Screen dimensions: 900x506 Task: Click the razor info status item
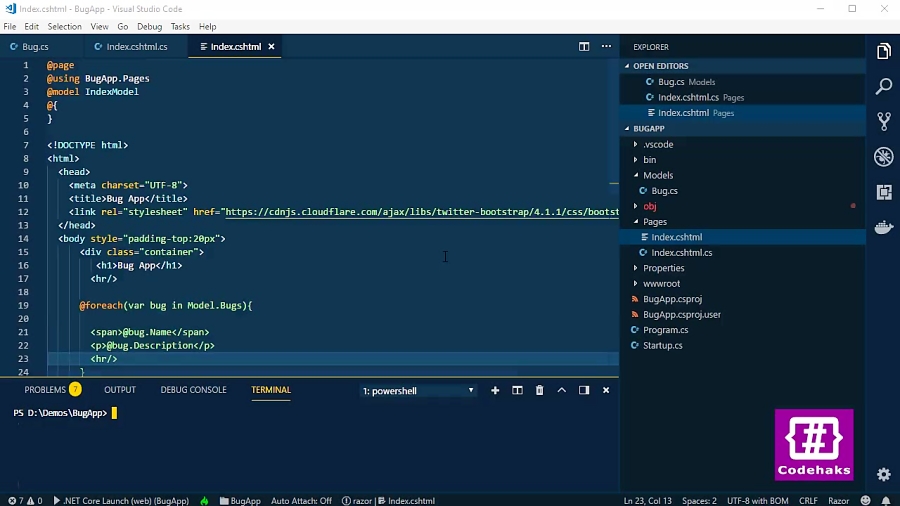pyautogui.click(x=356, y=500)
